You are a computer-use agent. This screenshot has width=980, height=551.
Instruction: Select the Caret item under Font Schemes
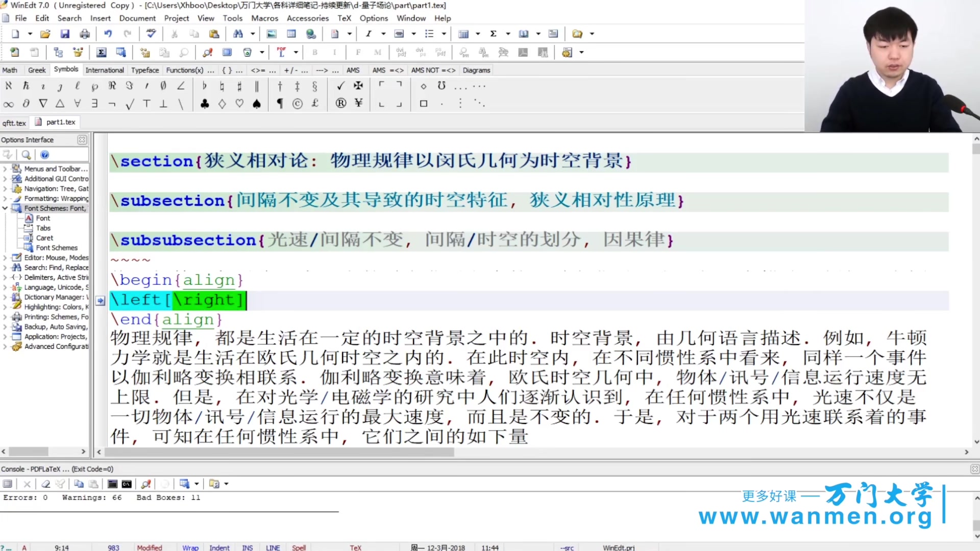(x=44, y=238)
